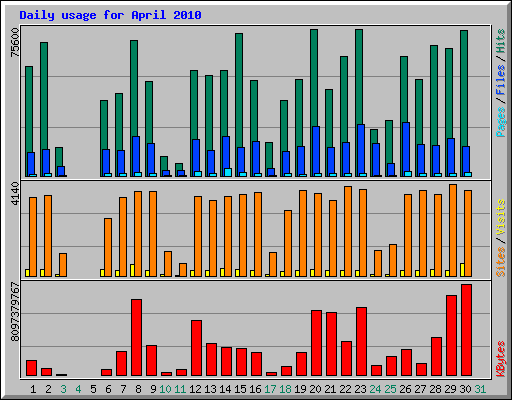Click day label 6 on the x-axis
The height and width of the screenshot is (400, 512).
click(108, 389)
